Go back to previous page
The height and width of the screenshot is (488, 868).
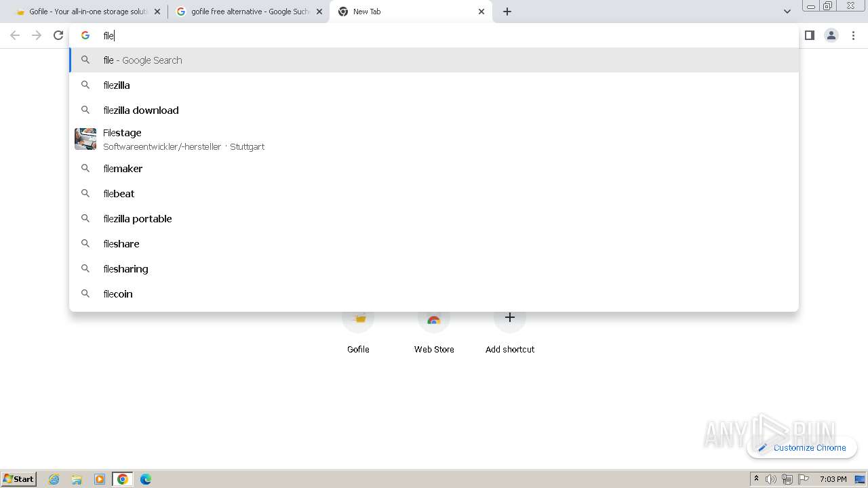15,35
